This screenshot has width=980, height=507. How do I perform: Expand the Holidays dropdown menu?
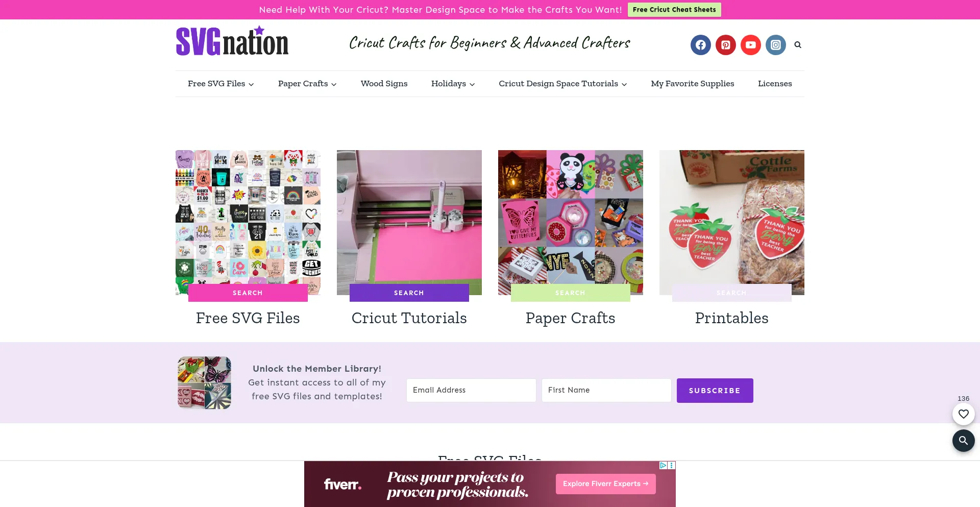click(x=453, y=84)
